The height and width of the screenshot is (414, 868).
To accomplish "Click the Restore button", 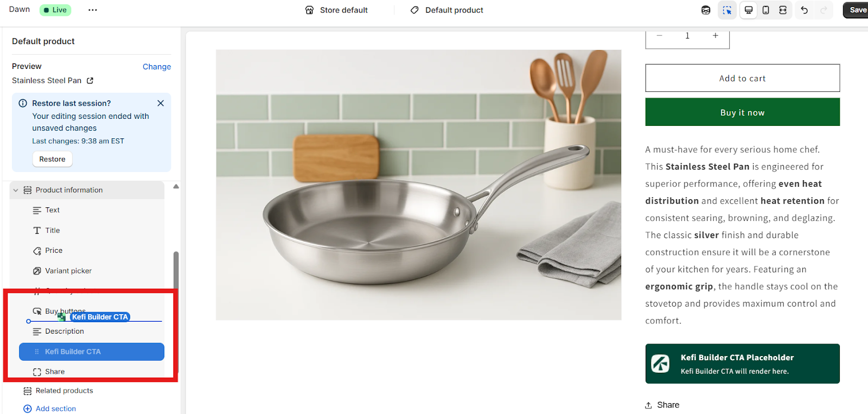I will 52,159.
